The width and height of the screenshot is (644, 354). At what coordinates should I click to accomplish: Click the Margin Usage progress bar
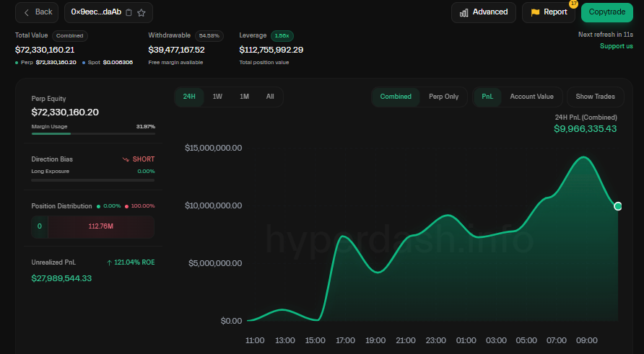(93, 133)
